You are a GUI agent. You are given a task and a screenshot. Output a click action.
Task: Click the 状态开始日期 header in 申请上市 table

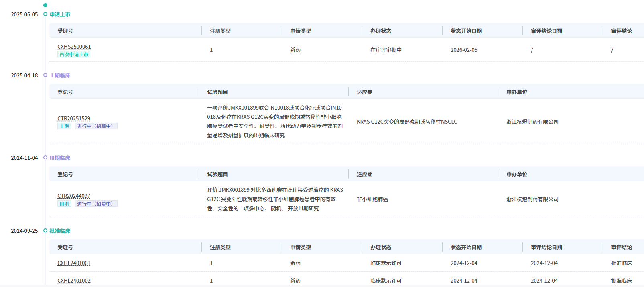pyautogui.click(x=466, y=31)
